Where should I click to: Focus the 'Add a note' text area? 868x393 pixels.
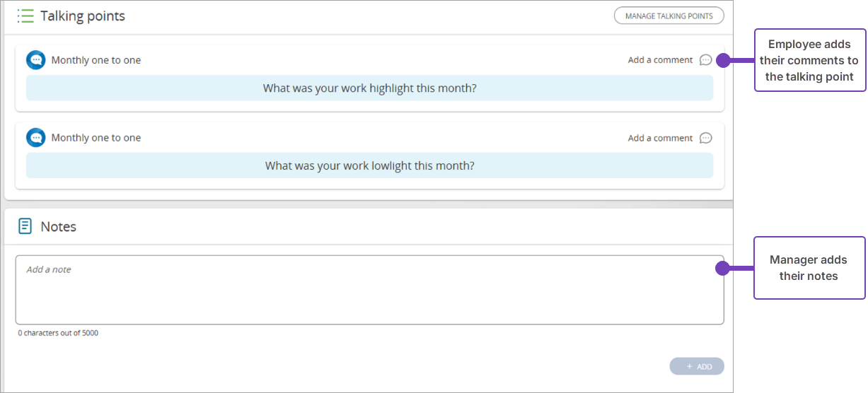tap(369, 290)
